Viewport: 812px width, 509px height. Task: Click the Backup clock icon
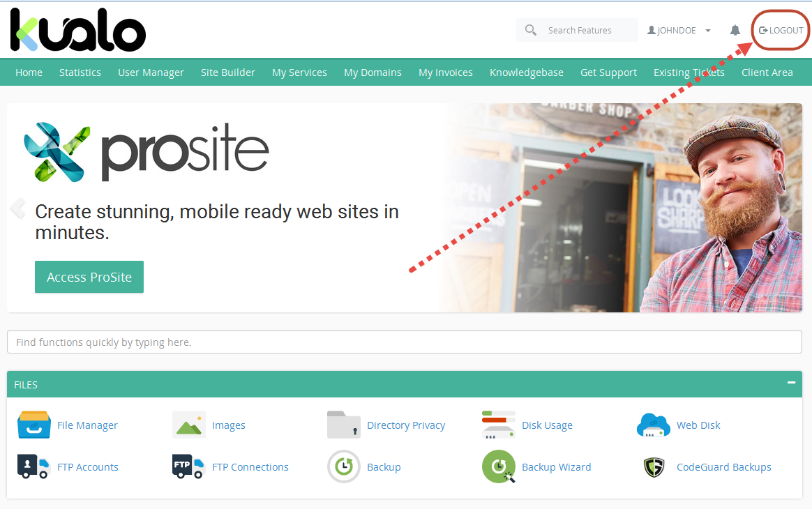[343, 466]
